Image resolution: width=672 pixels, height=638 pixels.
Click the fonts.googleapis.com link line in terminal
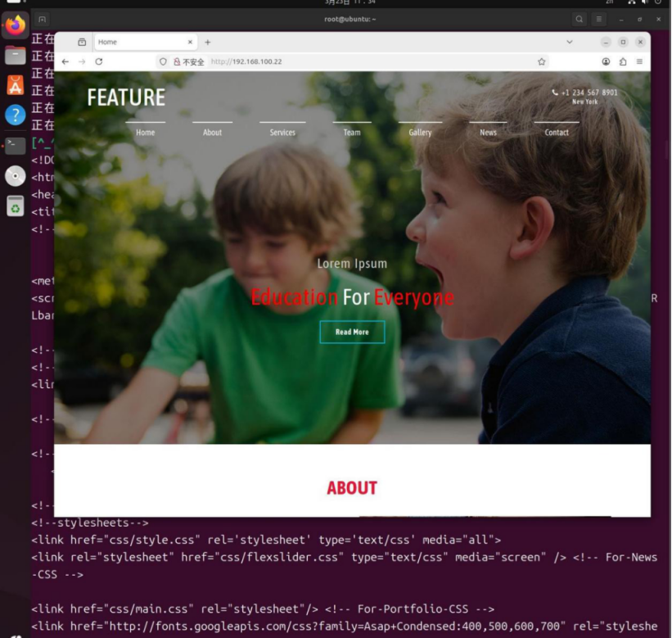(x=344, y=627)
